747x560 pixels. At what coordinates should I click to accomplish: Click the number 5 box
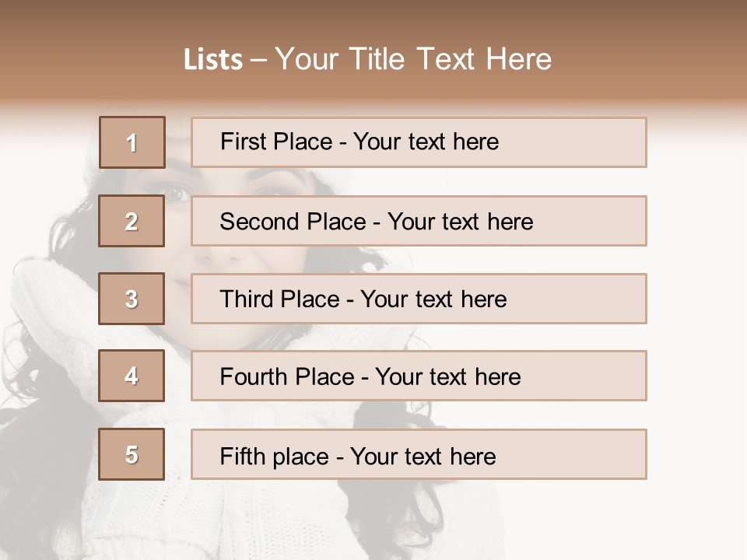[132, 454]
